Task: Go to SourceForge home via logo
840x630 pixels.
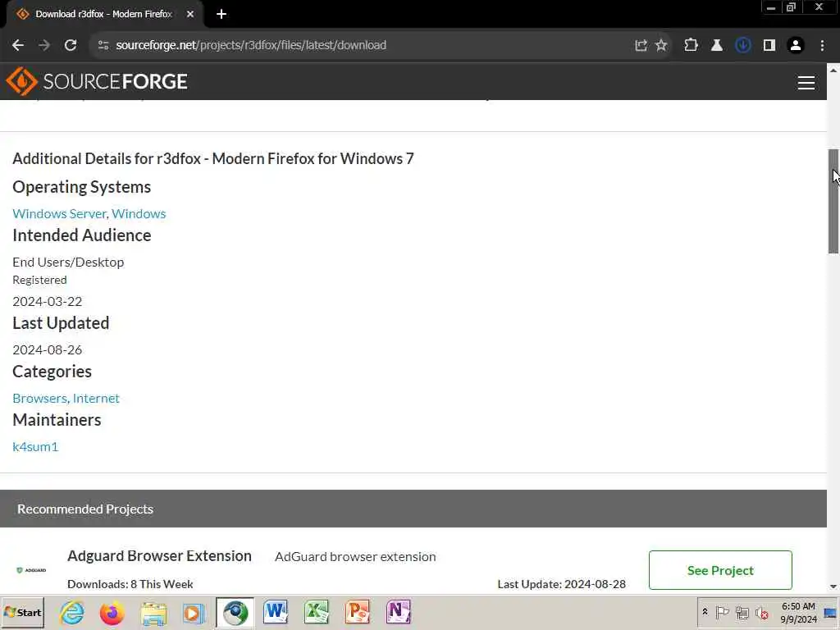Action: (x=97, y=81)
